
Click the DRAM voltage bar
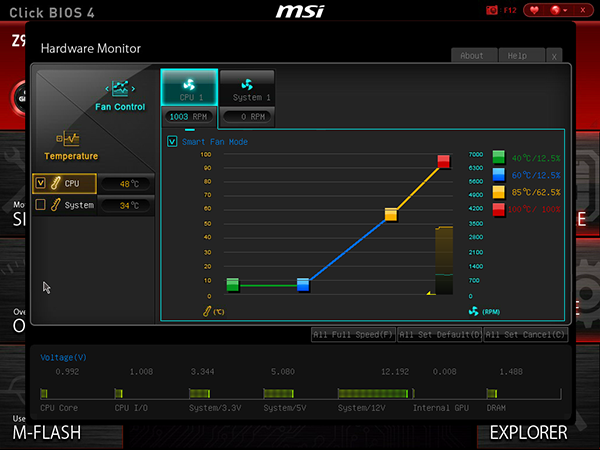pos(492,393)
